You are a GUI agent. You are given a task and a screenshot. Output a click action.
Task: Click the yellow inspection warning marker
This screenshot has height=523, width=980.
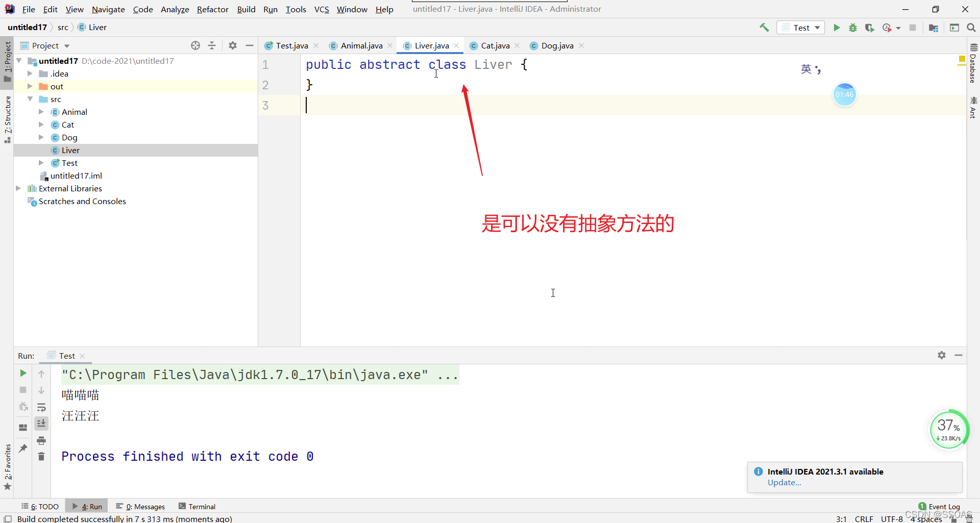pos(962,60)
